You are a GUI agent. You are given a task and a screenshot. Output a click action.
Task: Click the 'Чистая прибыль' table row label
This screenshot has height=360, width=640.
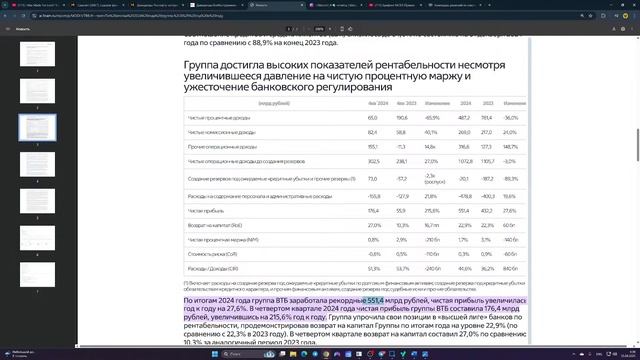click(x=206, y=211)
